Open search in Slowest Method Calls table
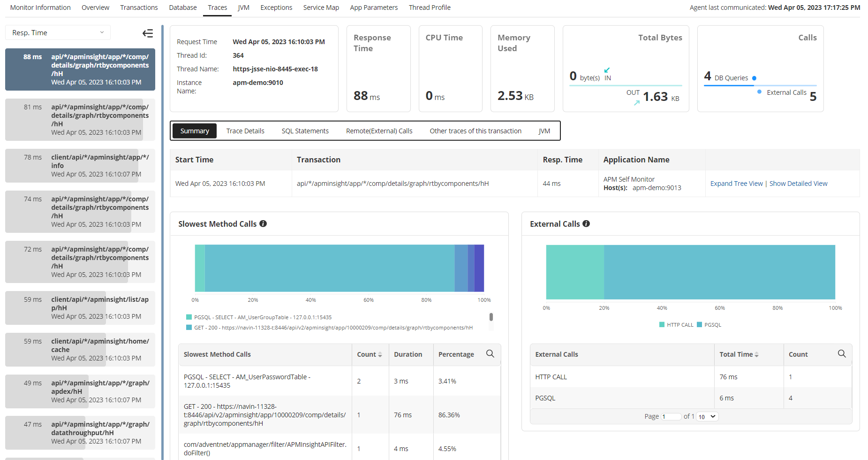 (x=490, y=354)
